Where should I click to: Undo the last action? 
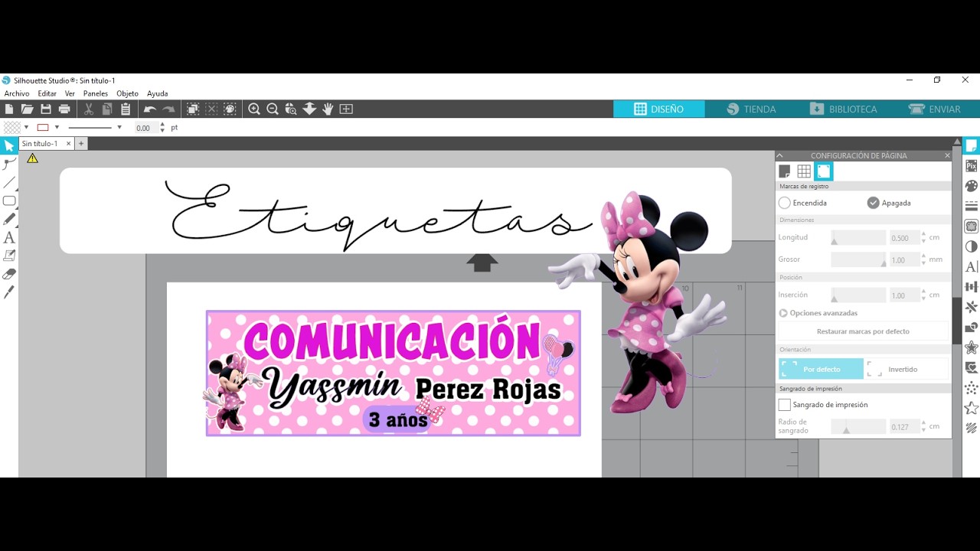coord(150,109)
